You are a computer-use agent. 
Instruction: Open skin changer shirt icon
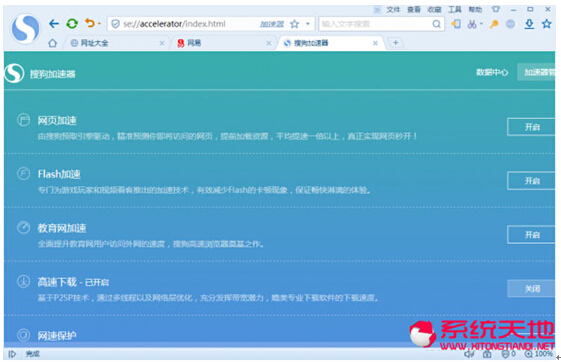(x=496, y=9)
